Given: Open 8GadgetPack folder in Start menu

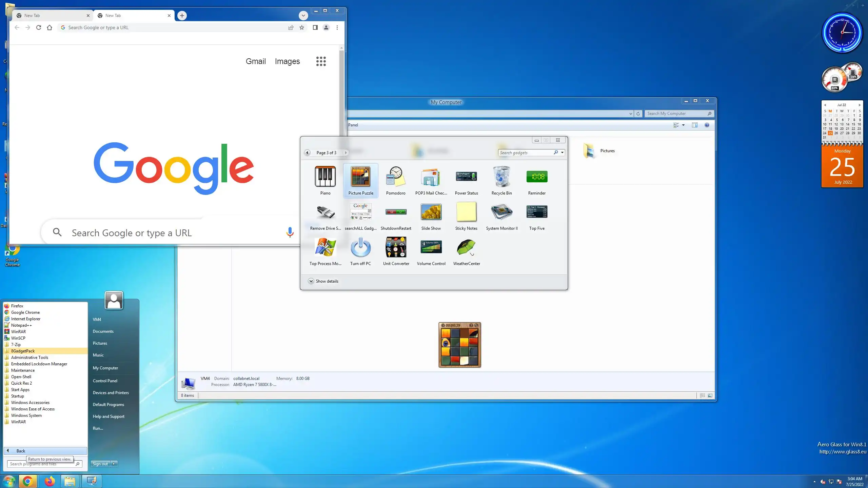Looking at the screenshot, I should tap(23, 351).
